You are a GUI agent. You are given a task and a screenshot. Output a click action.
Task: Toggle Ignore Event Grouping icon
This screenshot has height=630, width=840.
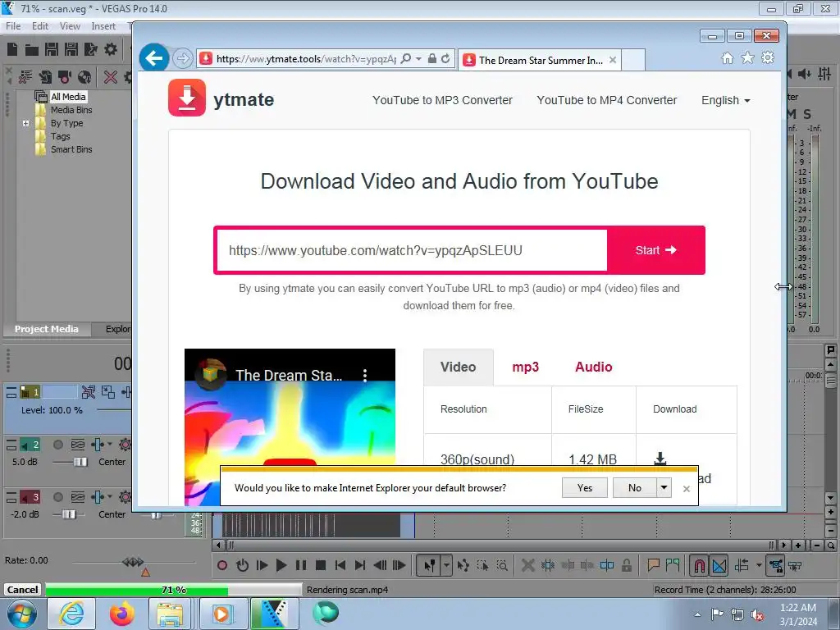point(795,565)
